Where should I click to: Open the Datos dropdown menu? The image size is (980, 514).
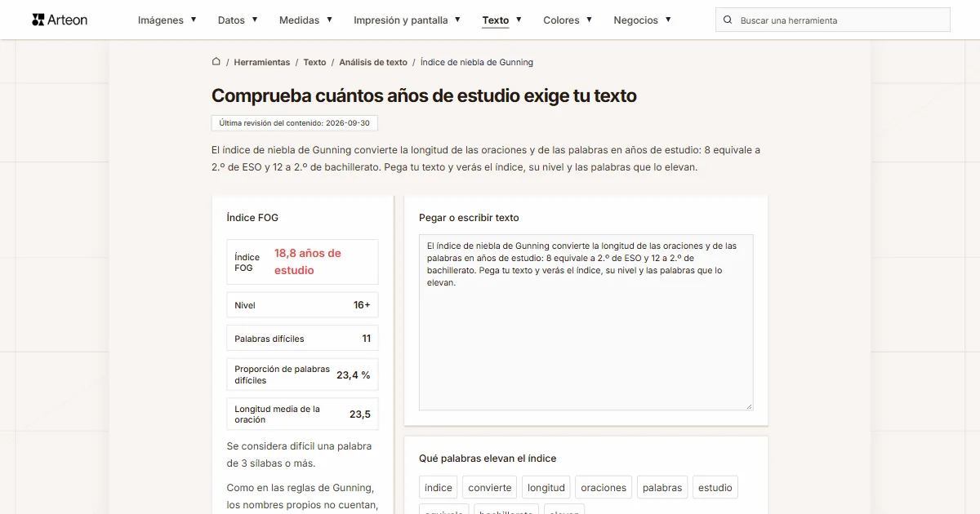[x=238, y=20]
